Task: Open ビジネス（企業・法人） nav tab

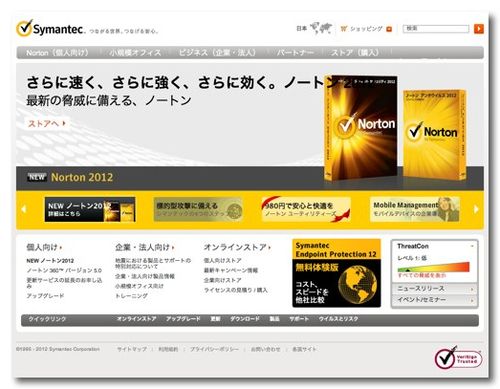Action: pyautogui.click(x=217, y=53)
